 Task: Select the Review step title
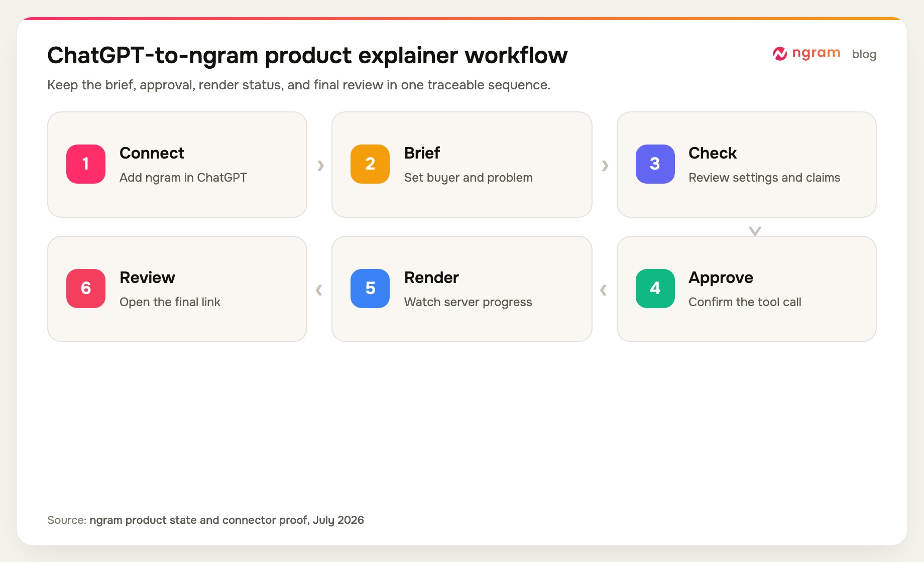[x=147, y=277]
